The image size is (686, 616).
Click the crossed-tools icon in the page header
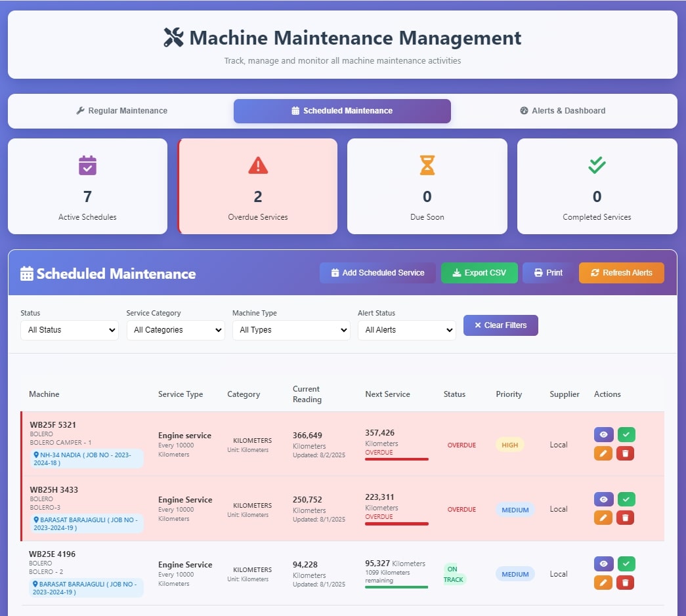173,37
